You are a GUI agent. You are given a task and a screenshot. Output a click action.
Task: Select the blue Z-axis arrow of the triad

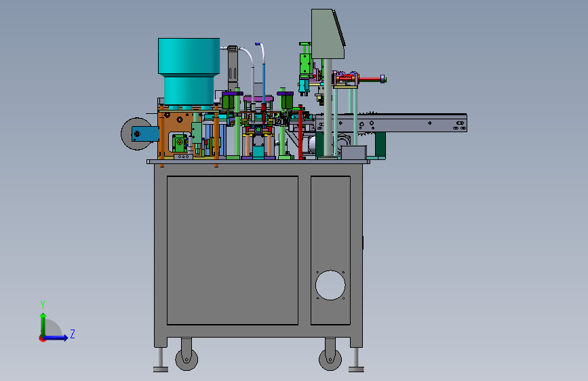56,338
